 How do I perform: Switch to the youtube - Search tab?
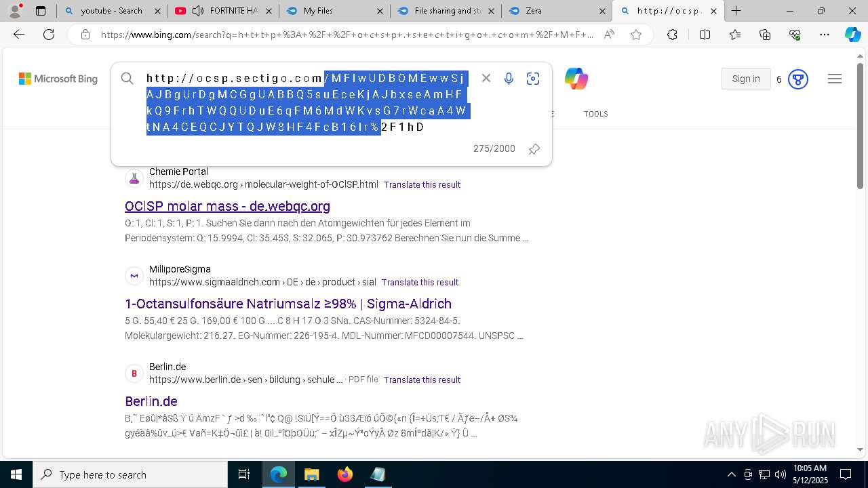pos(111,11)
